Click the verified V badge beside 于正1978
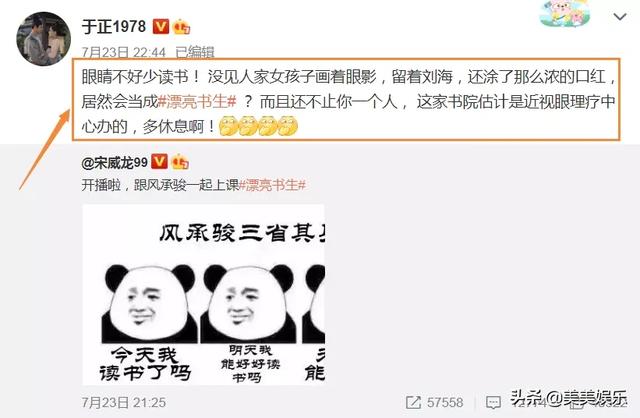Viewport: 640px width, 418px height. click(160, 27)
